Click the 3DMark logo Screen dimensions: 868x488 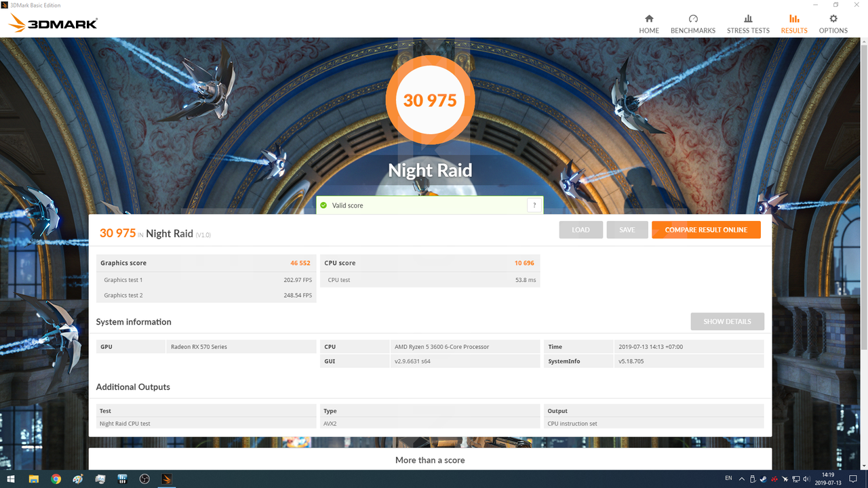point(51,22)
